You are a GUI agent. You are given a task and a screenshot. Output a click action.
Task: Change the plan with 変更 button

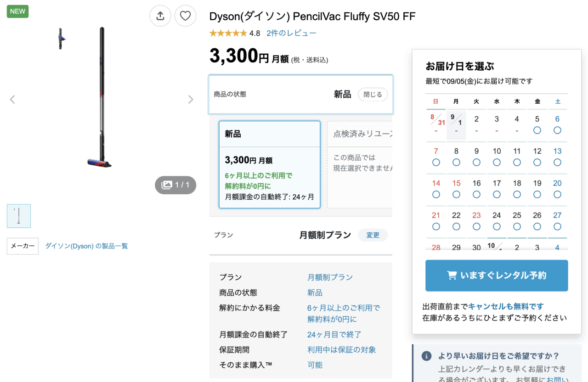tap(373, 235)
